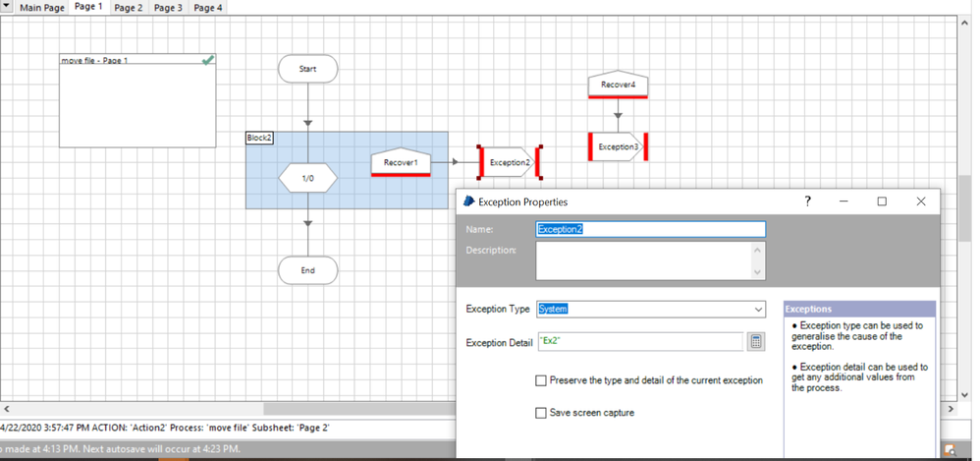Click the canvas vertical scrollbar up arrow
The width and height of the screenshot is (980, 461).
[x=963, y=23]
